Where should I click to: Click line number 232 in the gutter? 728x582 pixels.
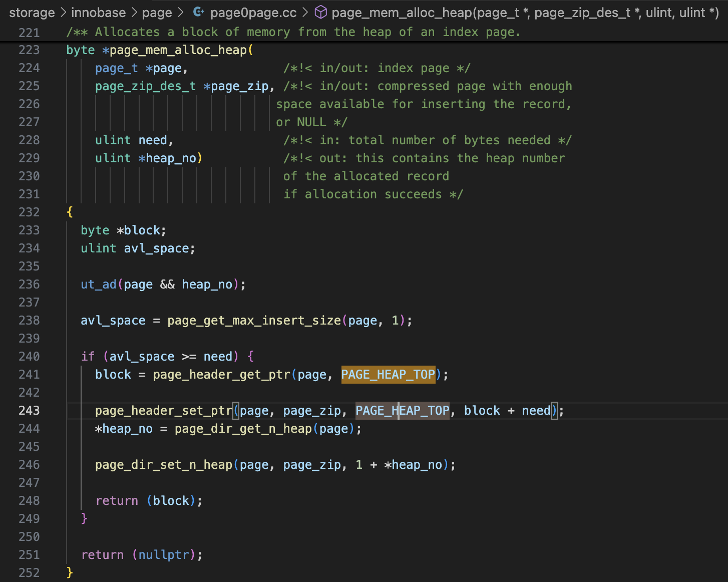coord(29,212)
